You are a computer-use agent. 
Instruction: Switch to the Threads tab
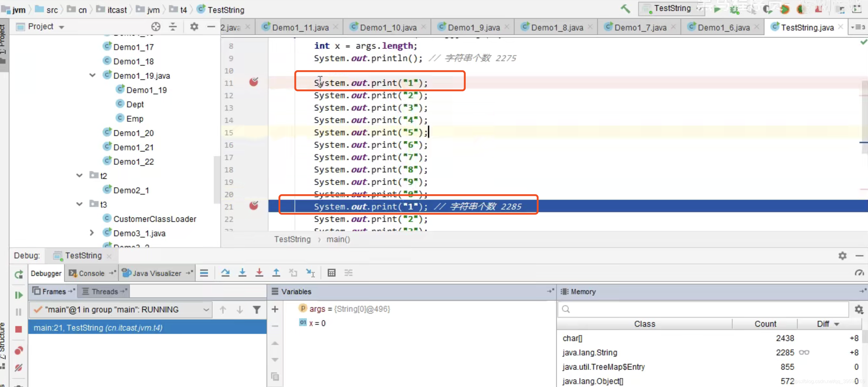(104, 292)
